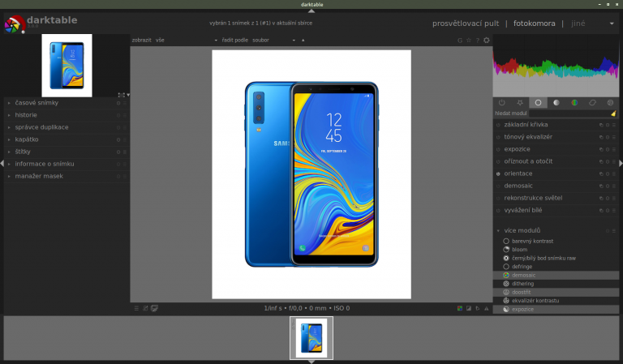Show favourite modules group (star icon)

[x=519, y=103]
